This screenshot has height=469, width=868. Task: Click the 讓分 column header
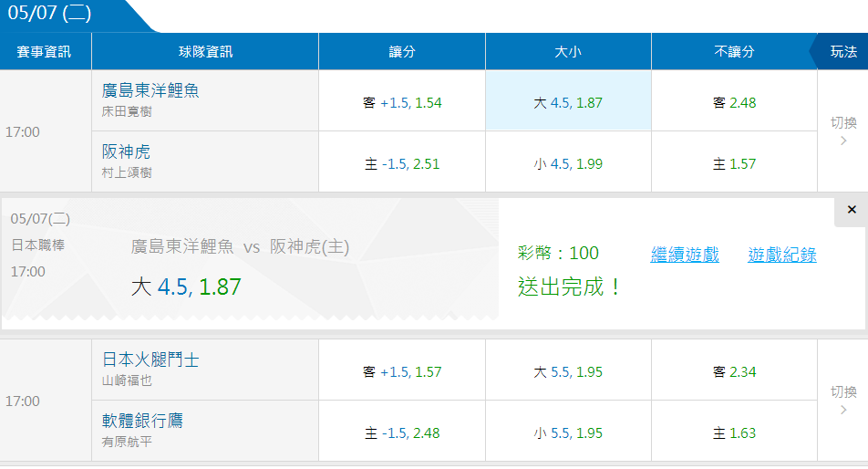(x=402, y=51)
